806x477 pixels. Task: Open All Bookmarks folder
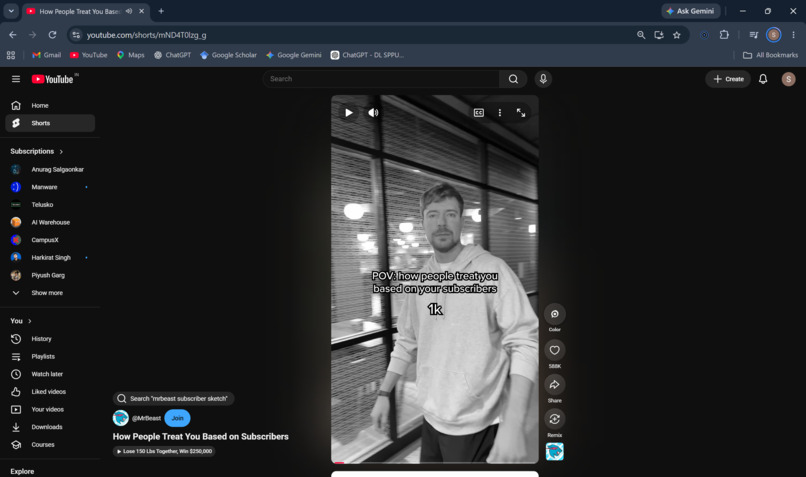[x=770, y=55]
